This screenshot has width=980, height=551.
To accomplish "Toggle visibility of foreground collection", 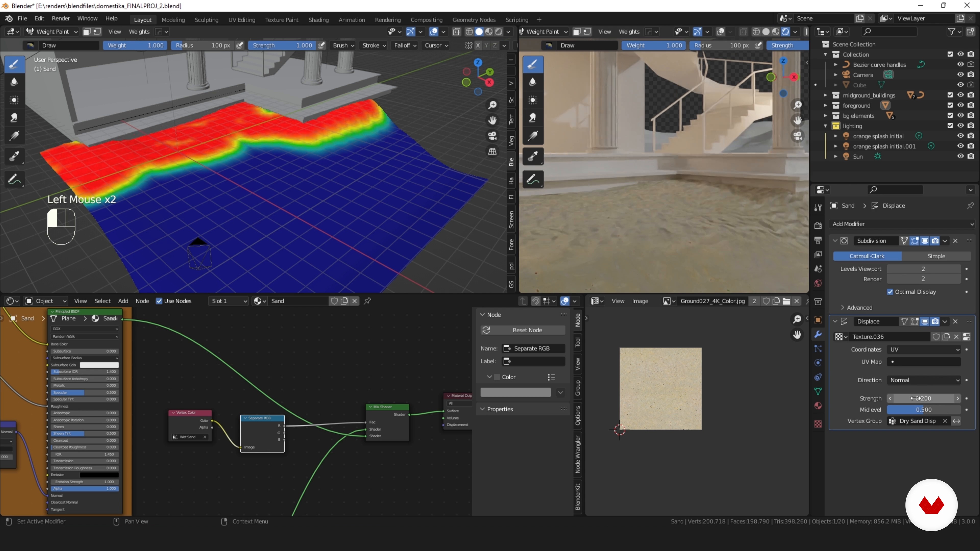I will 961,105.
